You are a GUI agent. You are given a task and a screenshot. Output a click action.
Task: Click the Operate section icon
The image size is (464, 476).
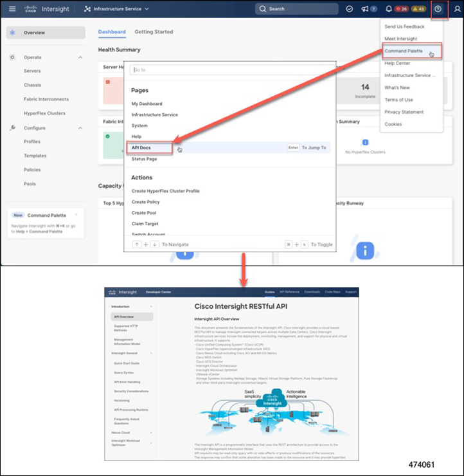coord(12,57)
